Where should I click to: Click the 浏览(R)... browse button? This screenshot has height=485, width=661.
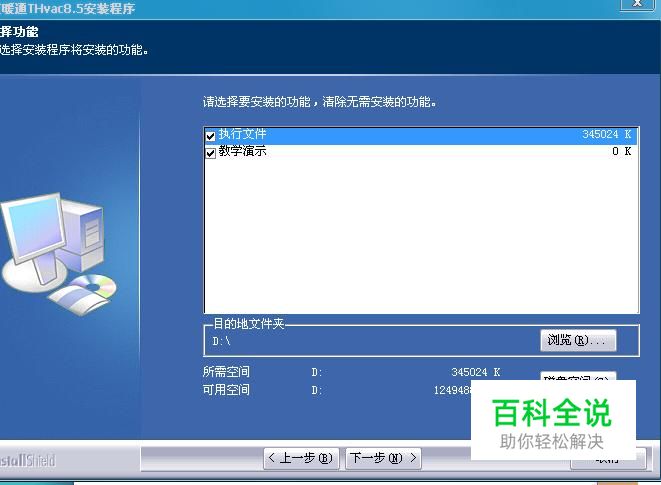coord(578,340)
